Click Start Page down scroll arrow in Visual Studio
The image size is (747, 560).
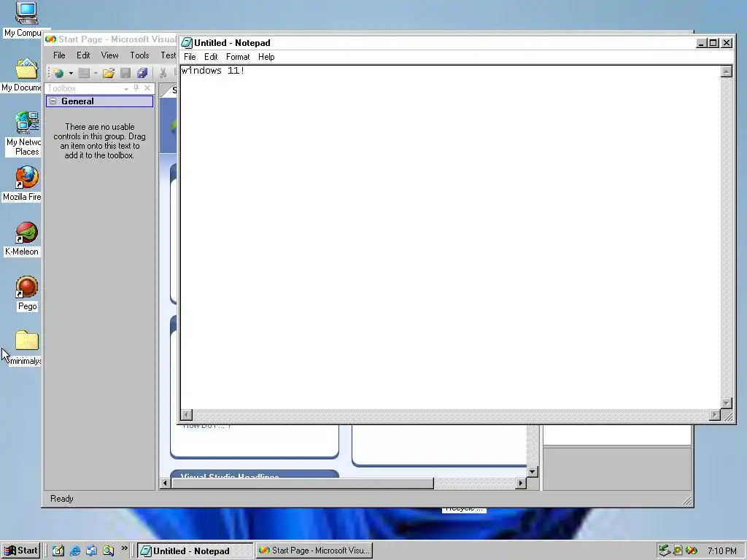[x=532, y=472]
